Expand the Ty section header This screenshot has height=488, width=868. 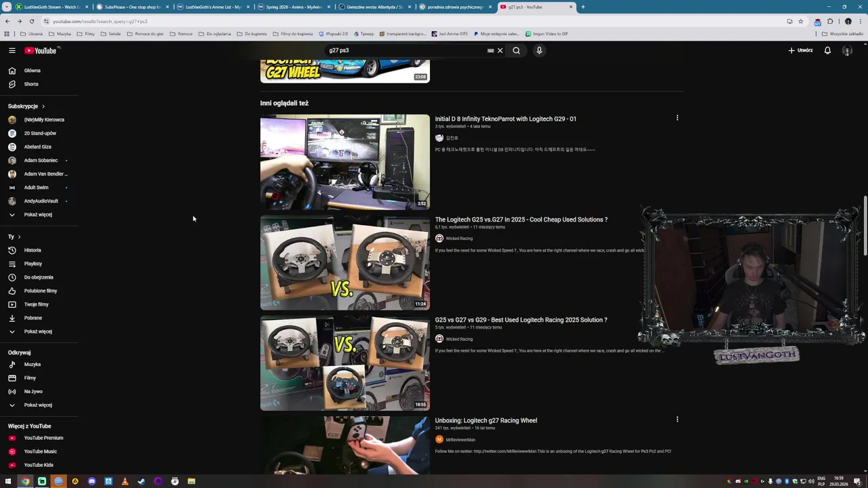[x=14, y=237]
